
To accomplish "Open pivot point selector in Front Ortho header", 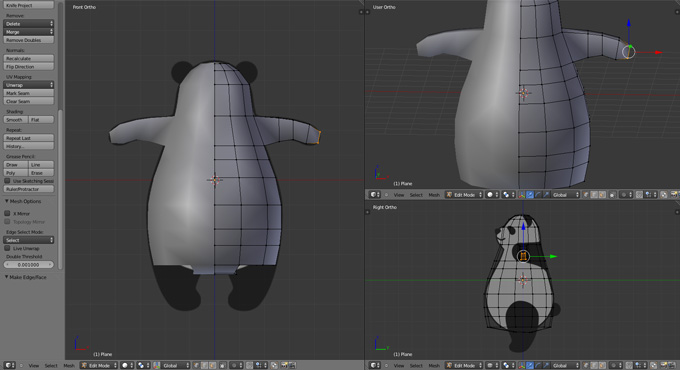I will point(144,365).
